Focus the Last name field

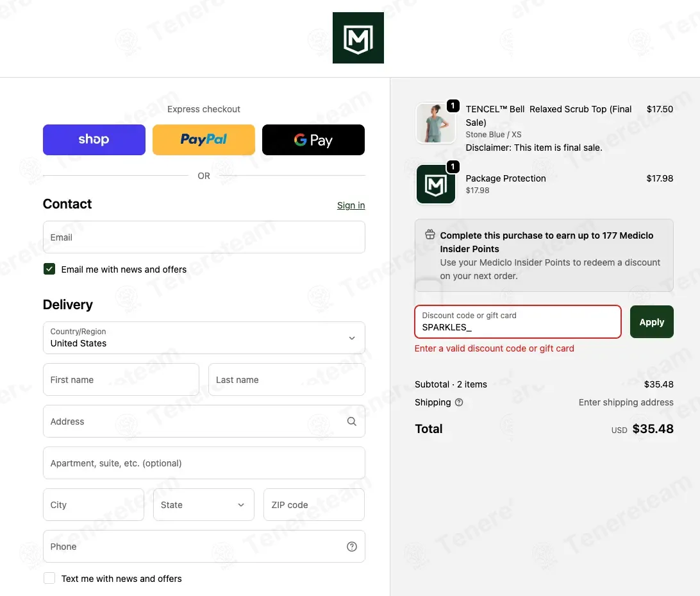[287, 380]
